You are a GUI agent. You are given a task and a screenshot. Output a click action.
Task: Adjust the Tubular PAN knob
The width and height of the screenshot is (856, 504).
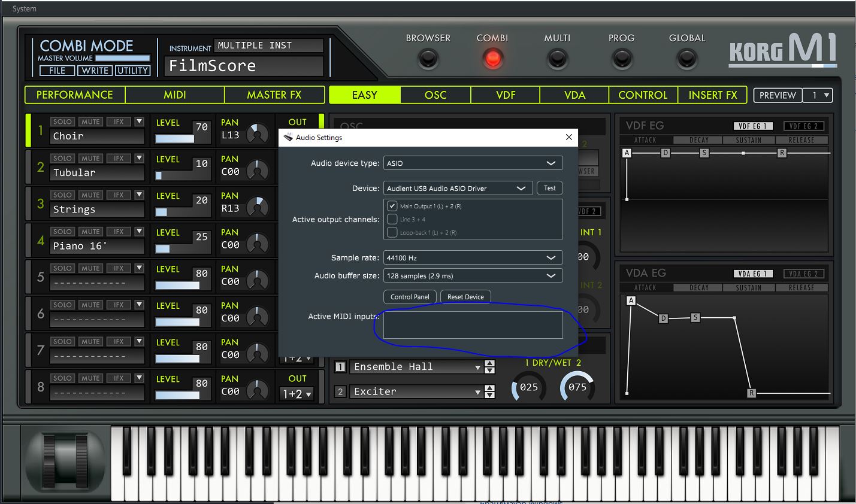point(258,171)
